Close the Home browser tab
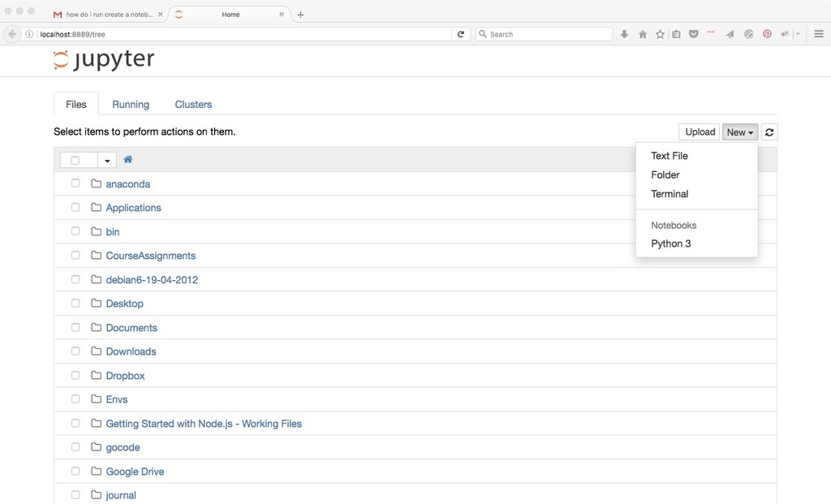 282,15
